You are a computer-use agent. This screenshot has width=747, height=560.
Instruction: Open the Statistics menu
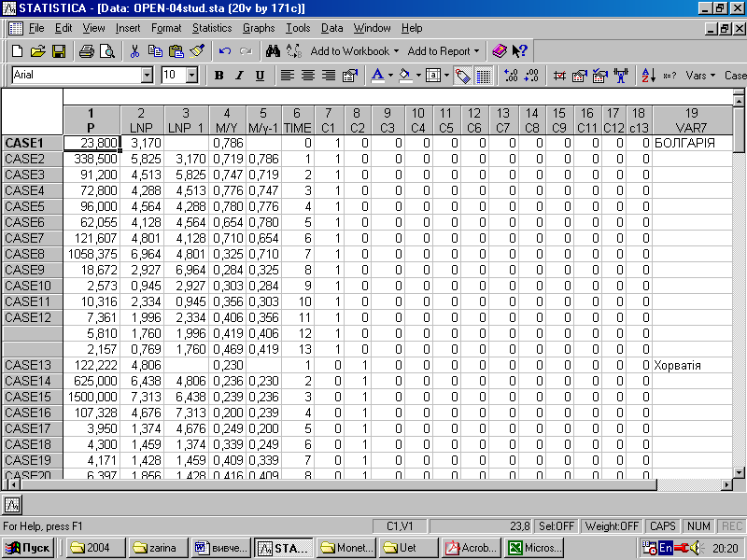(212, 28)
